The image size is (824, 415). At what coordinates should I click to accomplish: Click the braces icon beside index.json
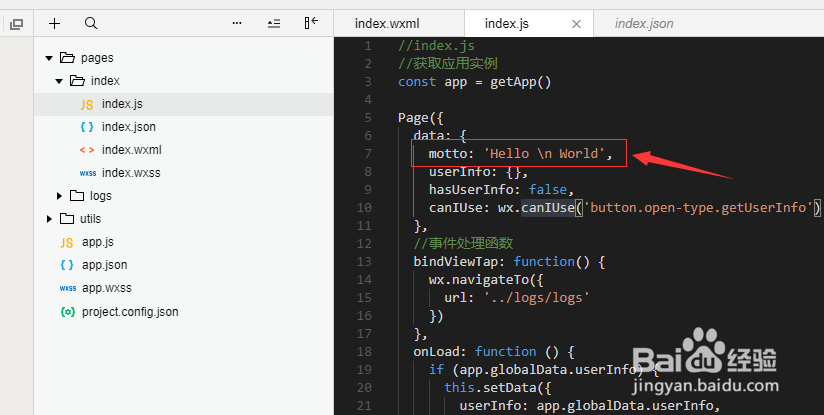(x=87, y=127)
